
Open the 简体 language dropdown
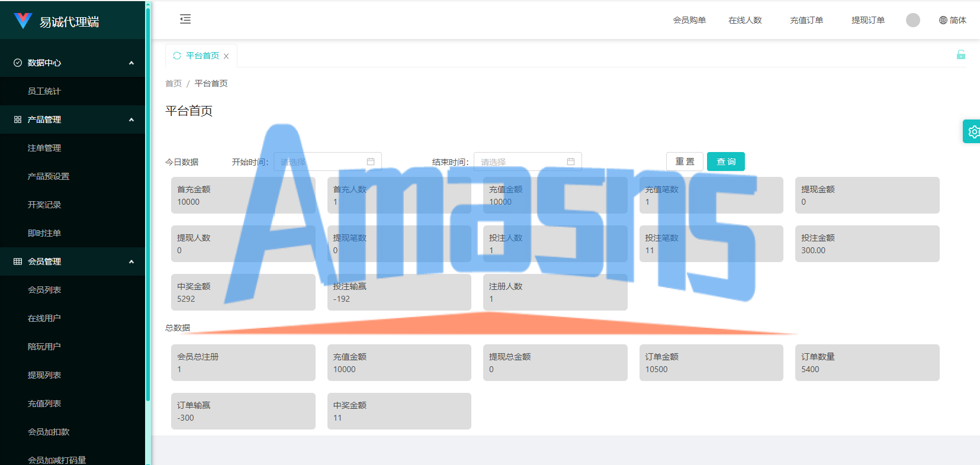pyautogui.click(x=953, y=20)
